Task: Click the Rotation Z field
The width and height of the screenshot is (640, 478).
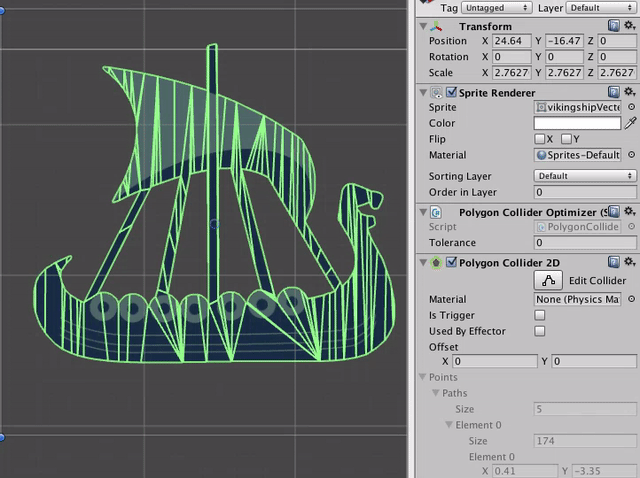Action: [x=617, y=57]
